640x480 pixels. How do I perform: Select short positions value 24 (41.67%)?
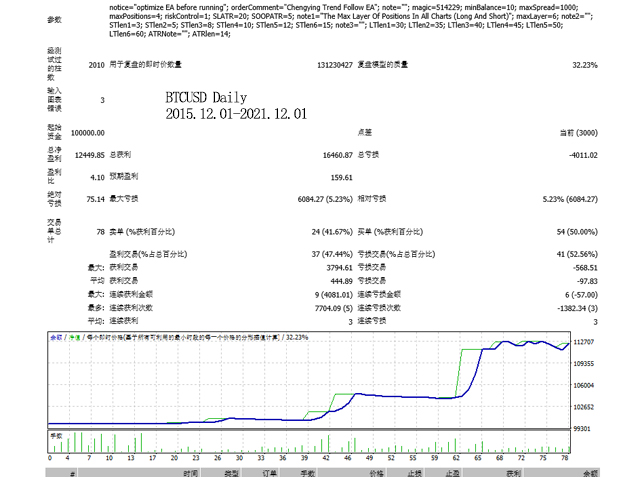(332, 232)
